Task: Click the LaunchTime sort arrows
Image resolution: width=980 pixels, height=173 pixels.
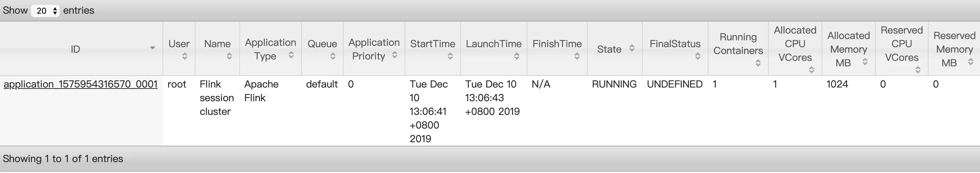Action: pyautogui.click(x=517, y=56)
